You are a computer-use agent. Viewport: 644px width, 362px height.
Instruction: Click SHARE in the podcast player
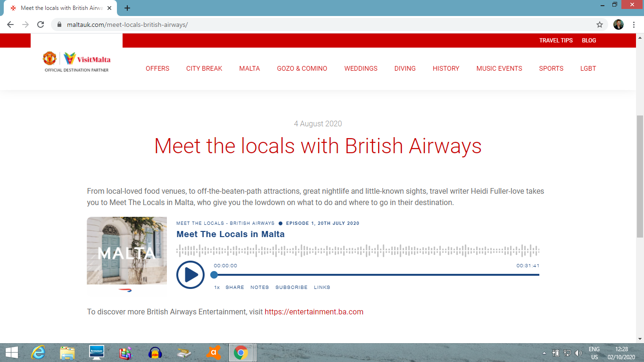(235, 287)
